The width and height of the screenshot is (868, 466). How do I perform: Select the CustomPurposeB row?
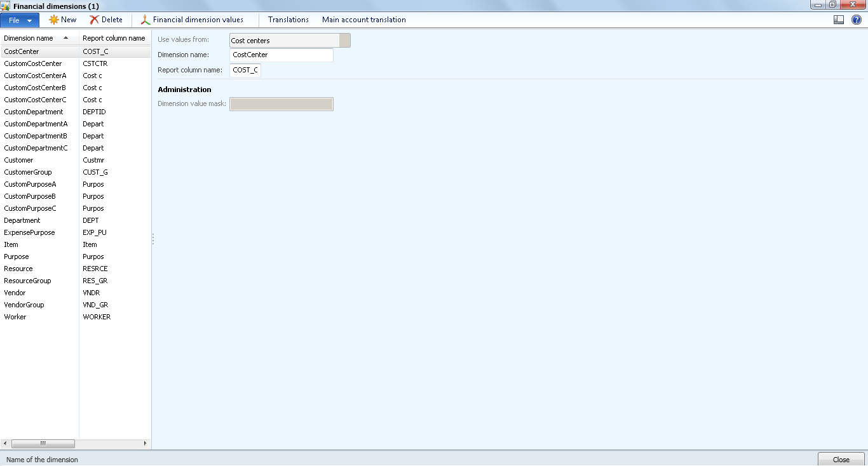(x=76, y=196)
